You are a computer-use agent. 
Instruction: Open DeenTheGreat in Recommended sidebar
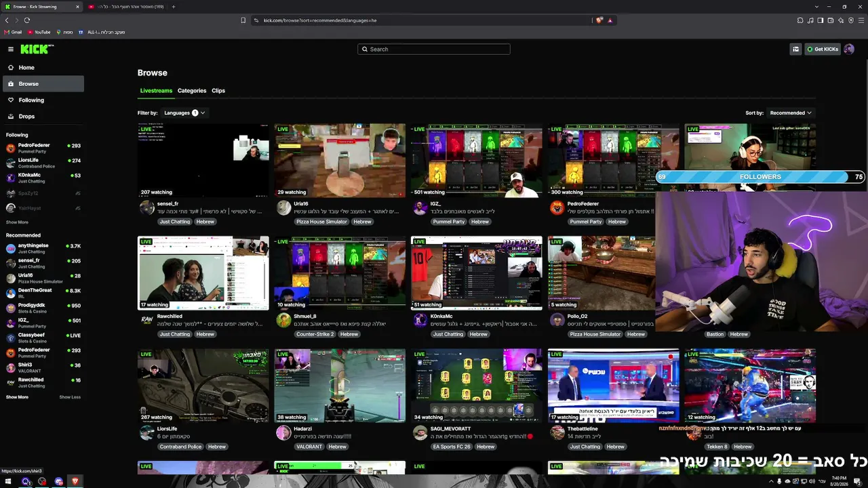click(x=43, y=293)
